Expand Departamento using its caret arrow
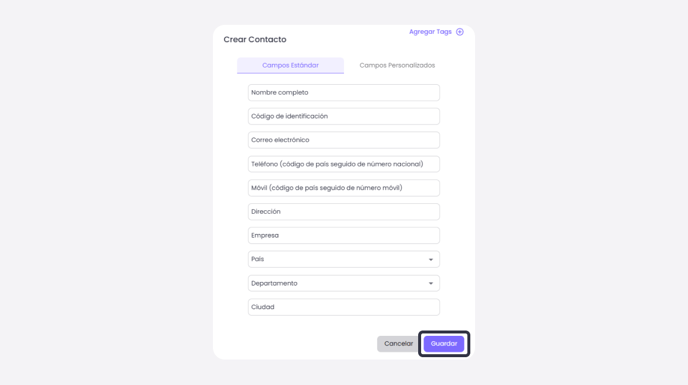Viewport: 688px width, 385px height. coord(431,283)
